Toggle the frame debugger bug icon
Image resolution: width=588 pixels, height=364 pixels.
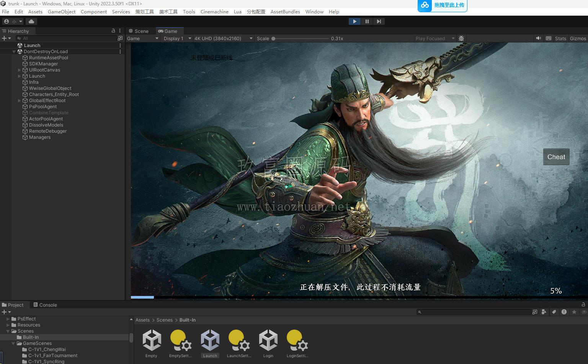tap(461, 38)
